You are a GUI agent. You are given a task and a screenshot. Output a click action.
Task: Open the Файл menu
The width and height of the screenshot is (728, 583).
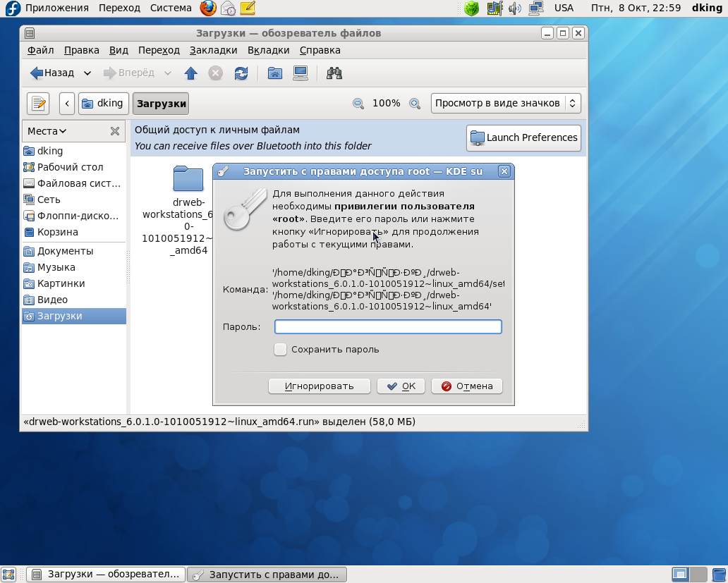tap(40, 50)
